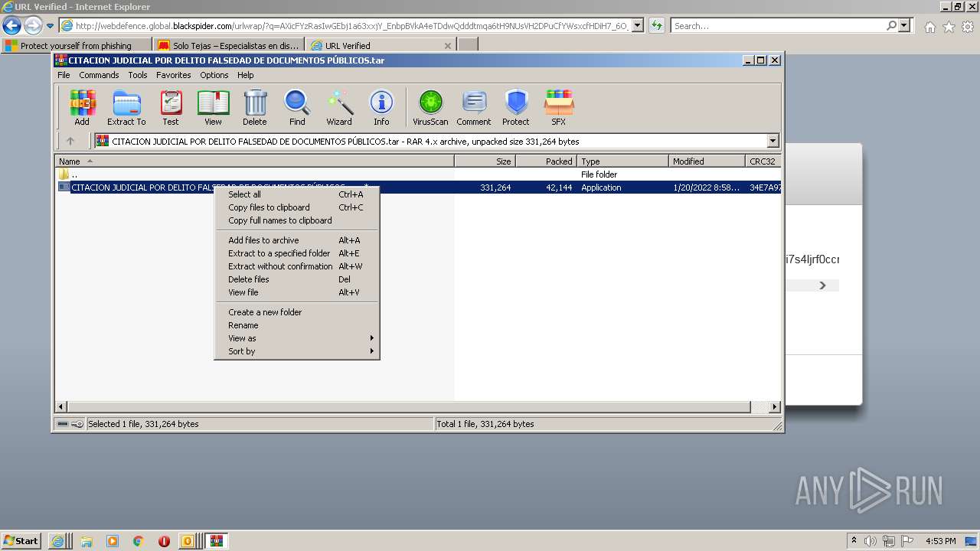980x551 pixels.
Task: Open the Commands menu
Action: pyautogui.click(x=99, y=75)
